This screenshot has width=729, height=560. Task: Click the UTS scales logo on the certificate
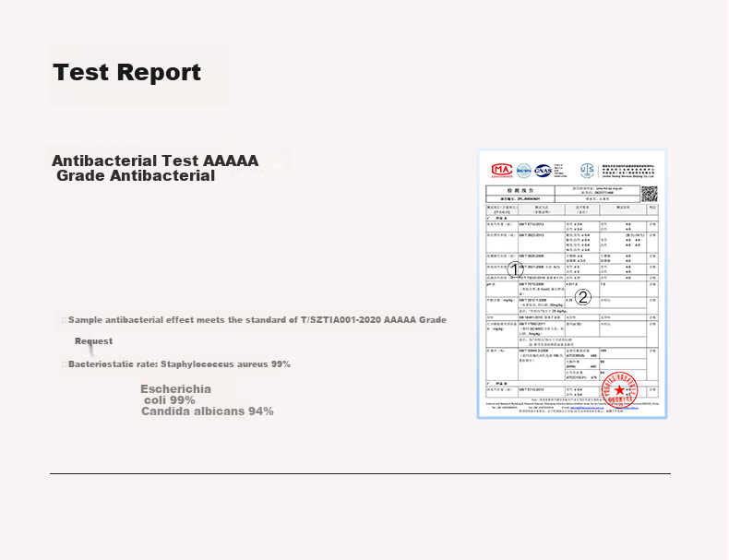click(x=587, y=171)
